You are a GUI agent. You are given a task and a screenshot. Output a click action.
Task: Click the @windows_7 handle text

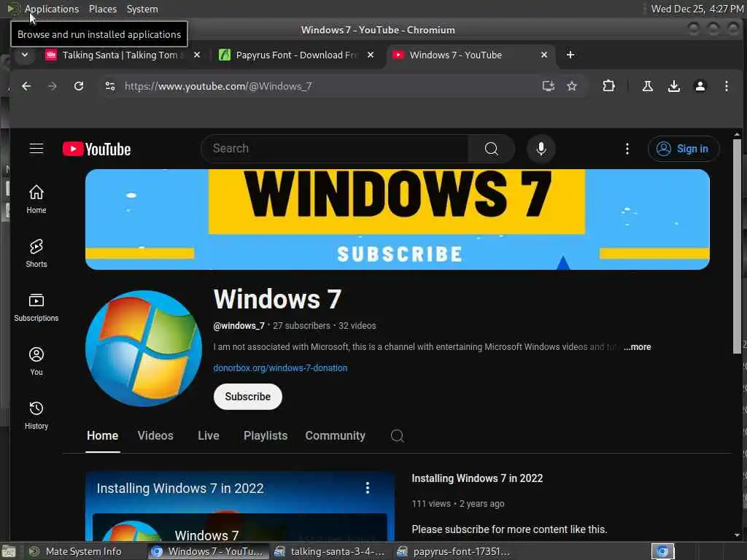coord(239,326)
